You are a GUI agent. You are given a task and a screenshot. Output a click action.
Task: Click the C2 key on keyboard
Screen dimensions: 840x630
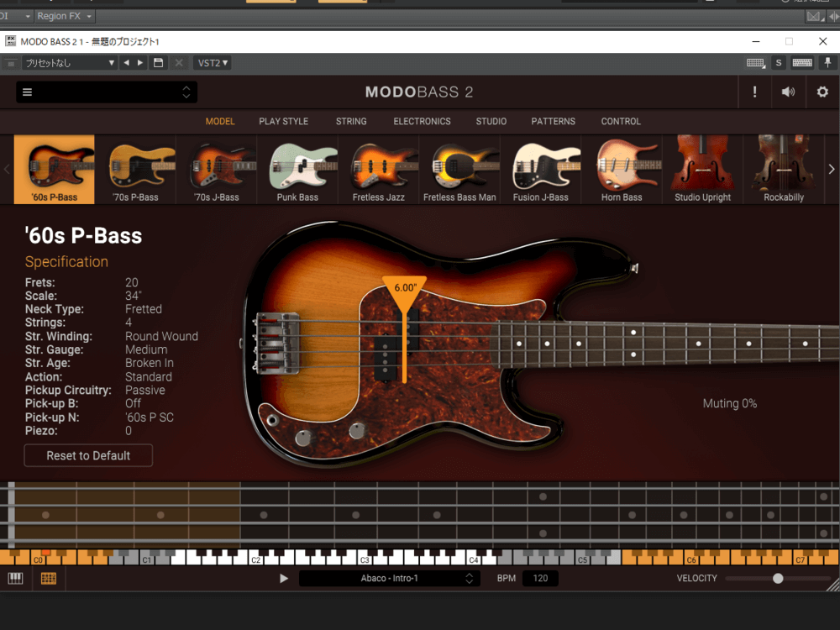tap(255, 559)
